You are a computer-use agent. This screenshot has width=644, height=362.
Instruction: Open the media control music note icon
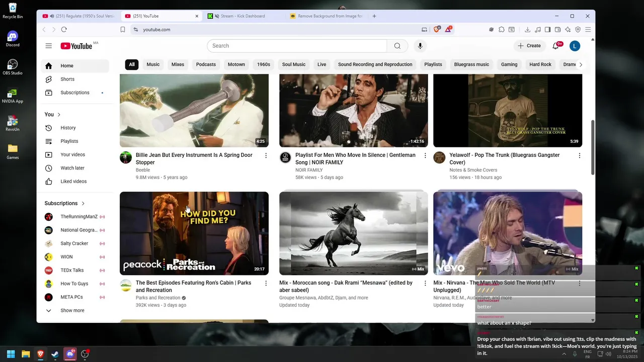[538, 30]
